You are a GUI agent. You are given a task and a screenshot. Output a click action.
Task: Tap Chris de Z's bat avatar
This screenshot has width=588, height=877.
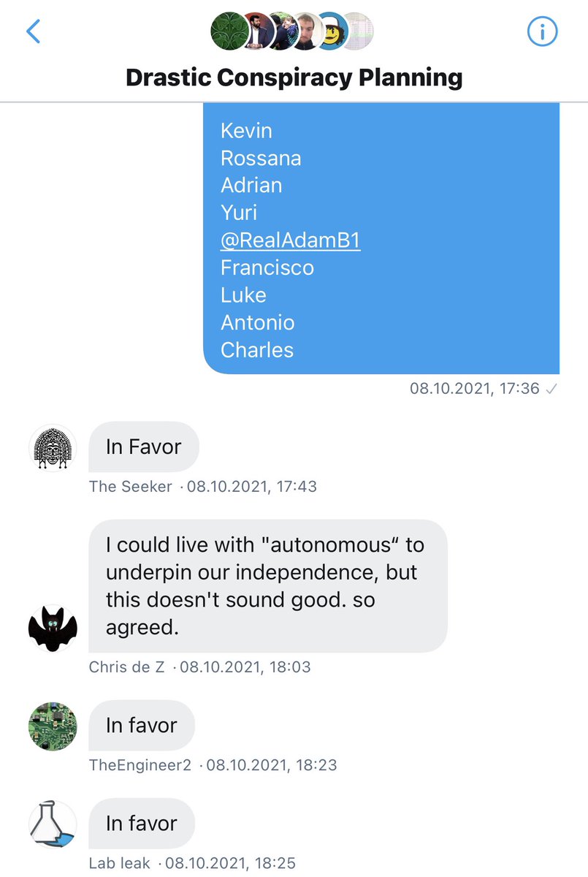pos(53,629)
